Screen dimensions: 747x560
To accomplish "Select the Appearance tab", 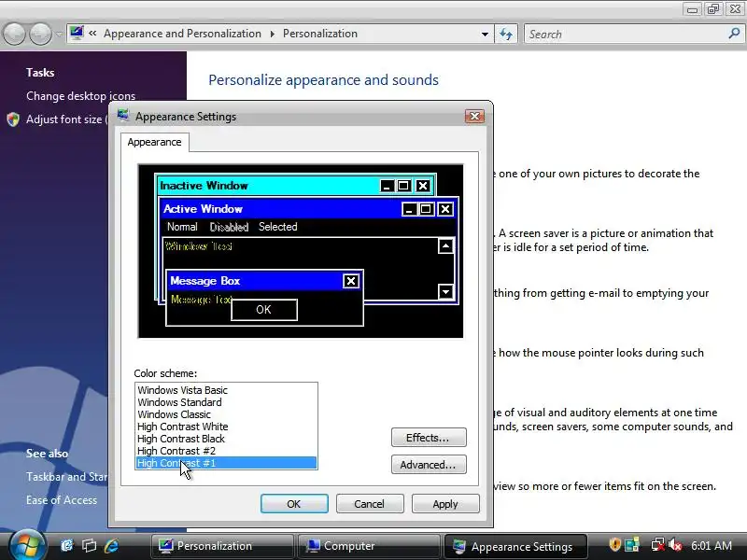I will click(x=154, y=143).
